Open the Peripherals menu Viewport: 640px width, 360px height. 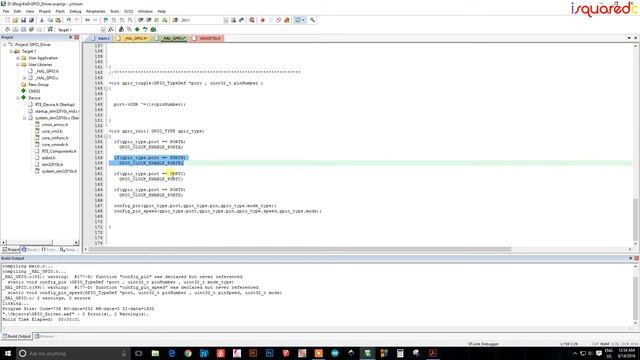click(96, 11)
